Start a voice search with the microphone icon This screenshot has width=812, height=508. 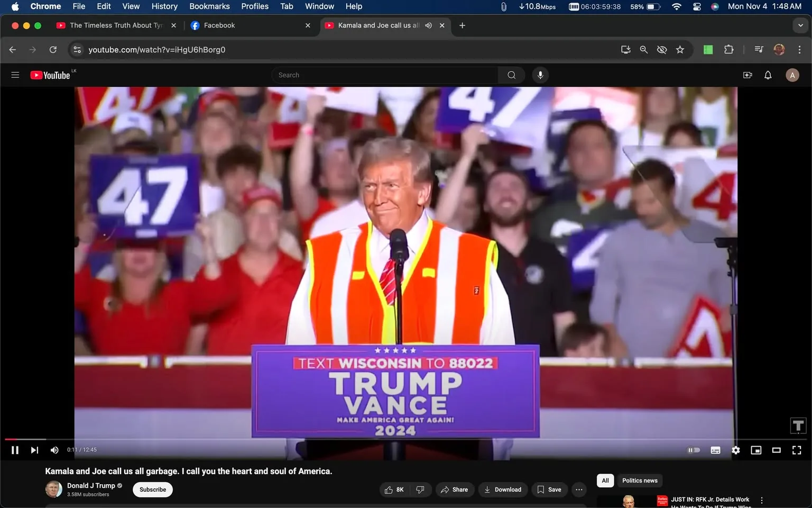click(x=540, y=75)
